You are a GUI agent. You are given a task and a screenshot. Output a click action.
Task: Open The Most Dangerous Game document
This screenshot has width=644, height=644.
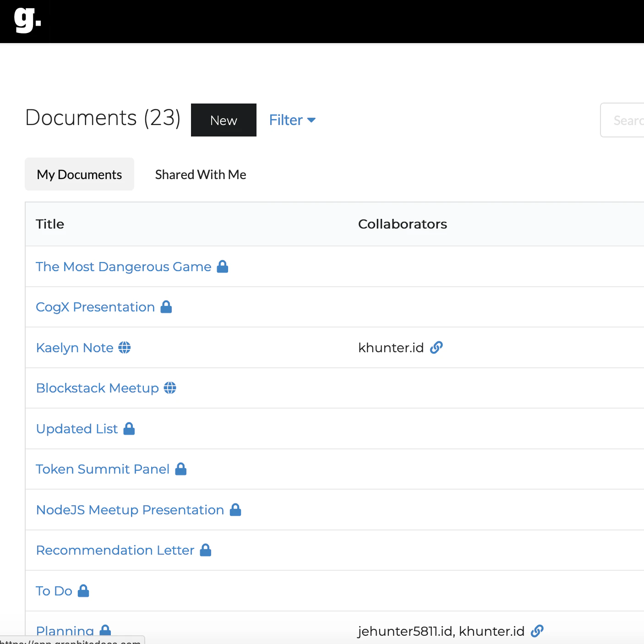coord(124,267)
